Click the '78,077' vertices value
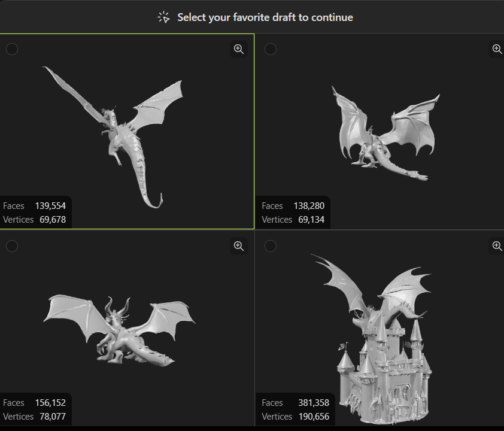This screenshot has height=431, width=504. [53, 417]
